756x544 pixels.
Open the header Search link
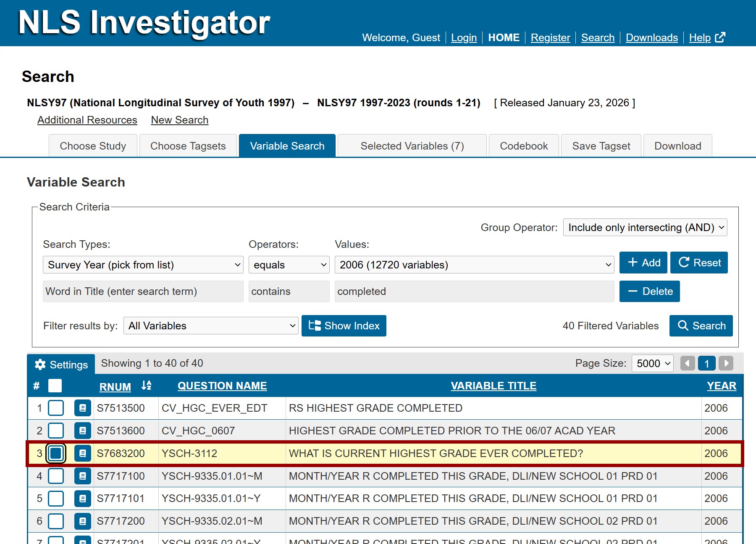(598, 38)
